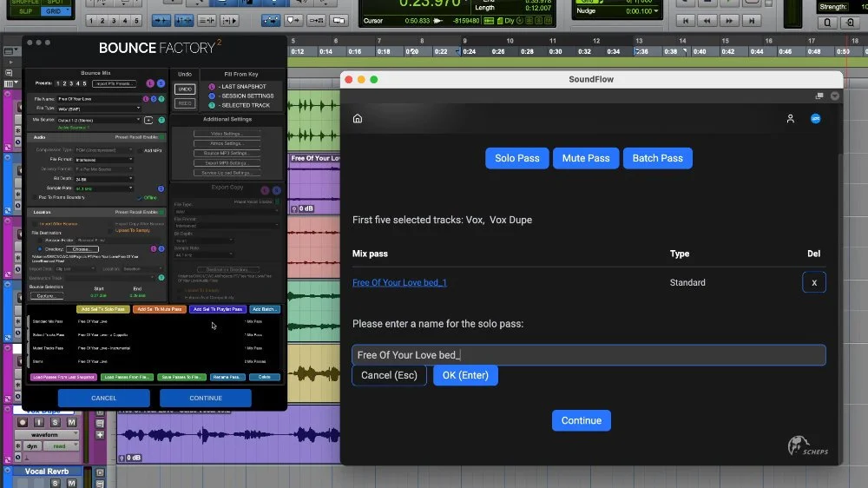The image size is (868, 488).
Task: Toggle Import After Bounce checkbox
Action: pos(36,224)
